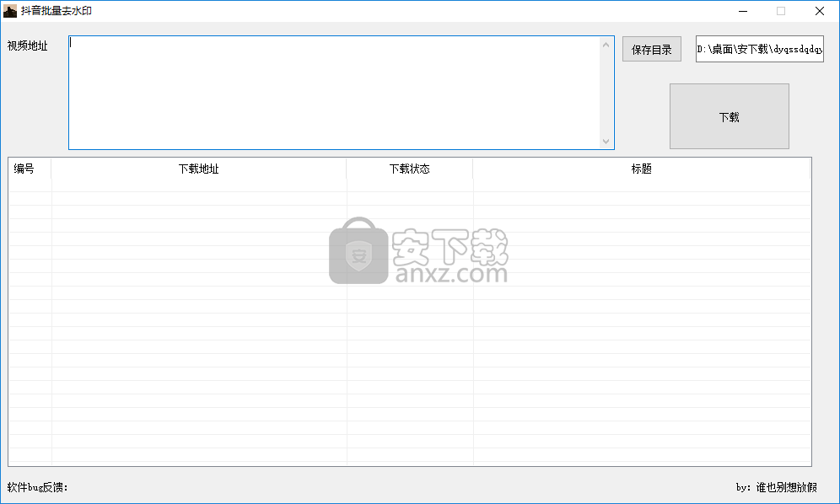Click the save path field D:\桌面\安下载
Viewport: 840px width, 504px height.
click(x=759, y=49)
